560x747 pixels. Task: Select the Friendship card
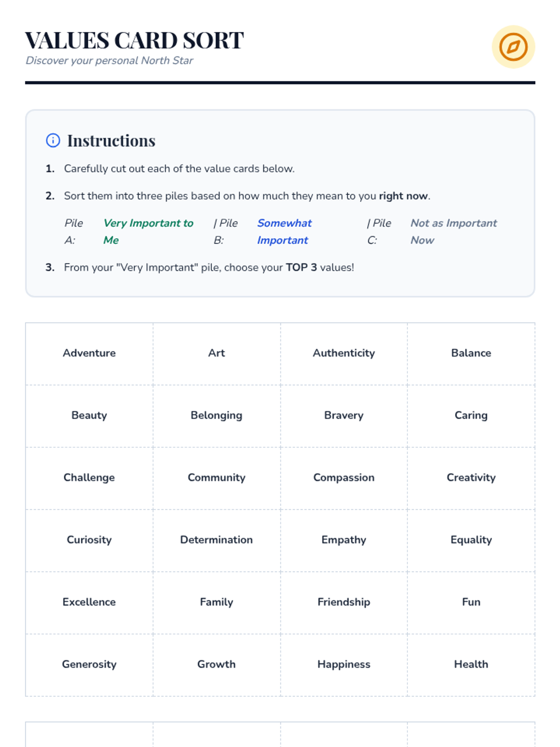click(x=344, y=602)
